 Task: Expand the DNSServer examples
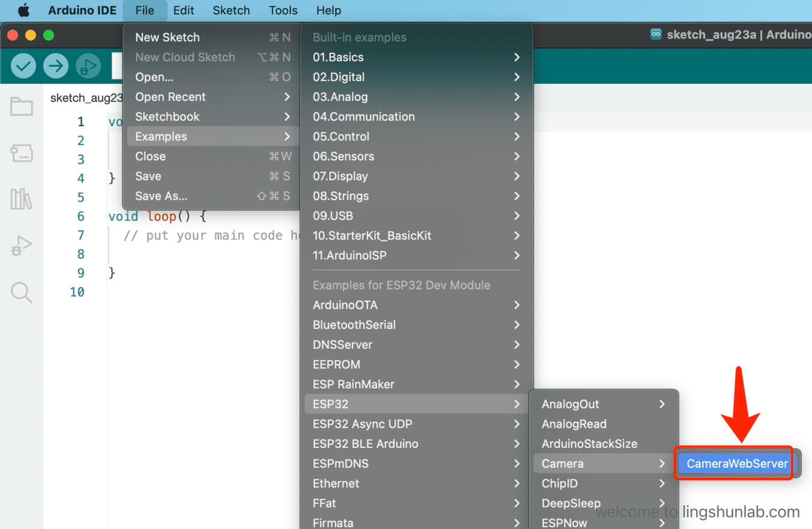[x=416, y=345]
